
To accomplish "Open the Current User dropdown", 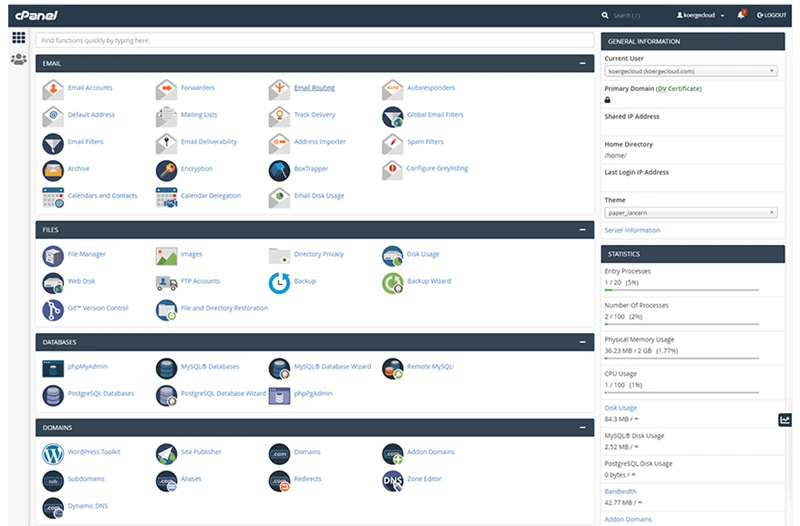I will point(691,71).
